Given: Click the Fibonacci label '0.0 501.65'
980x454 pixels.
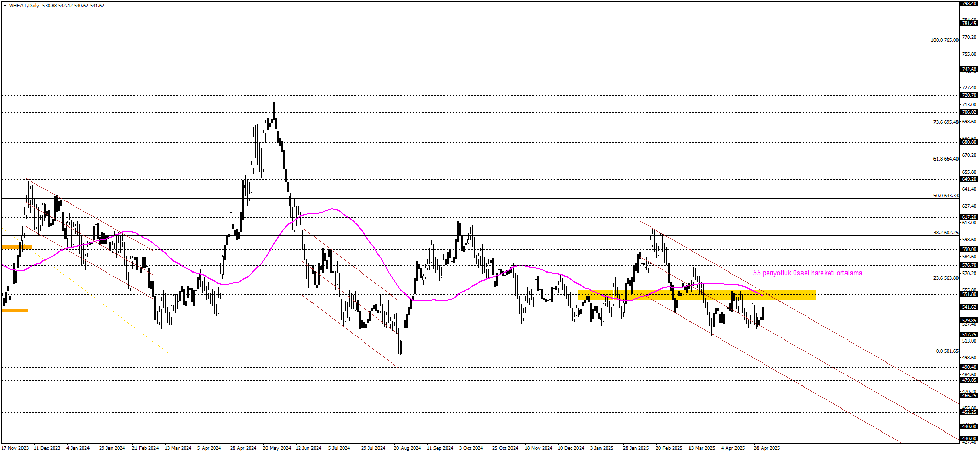Looking at the screenshot, I should pyautogui.click(x=947, y=351).
